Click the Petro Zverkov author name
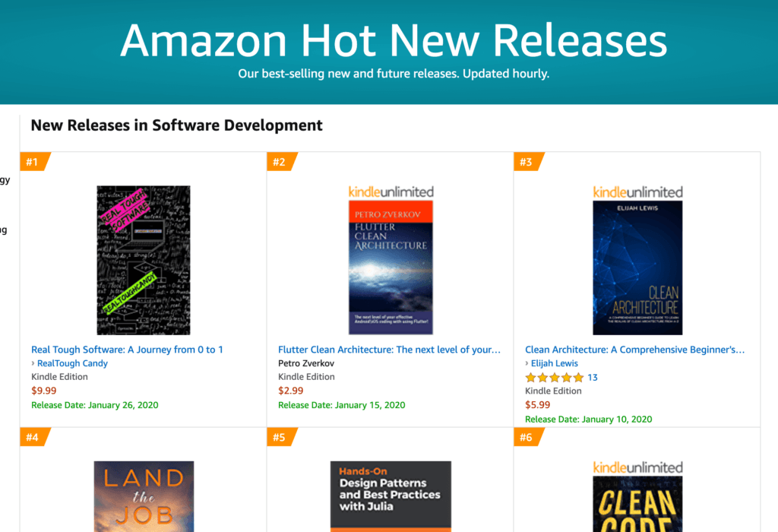Viewport: 778px width, 532px height. pyautogui.click(x=306, y=363)
